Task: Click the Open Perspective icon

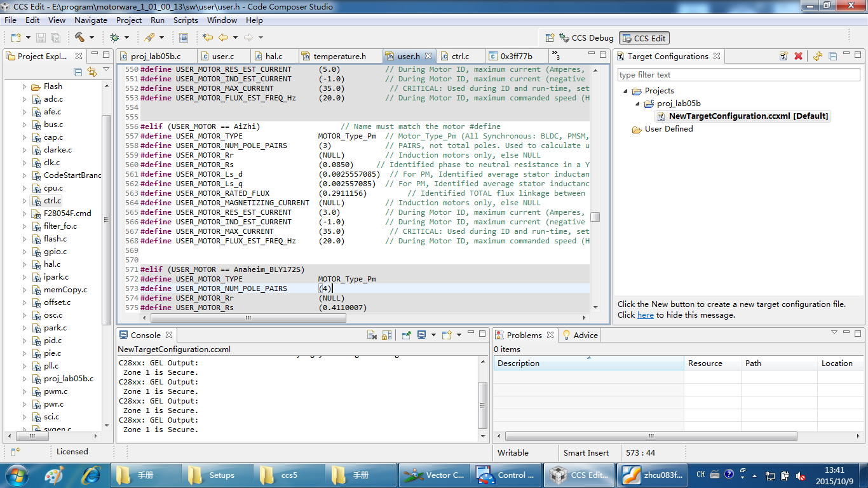Action: (x=550, y=37)
